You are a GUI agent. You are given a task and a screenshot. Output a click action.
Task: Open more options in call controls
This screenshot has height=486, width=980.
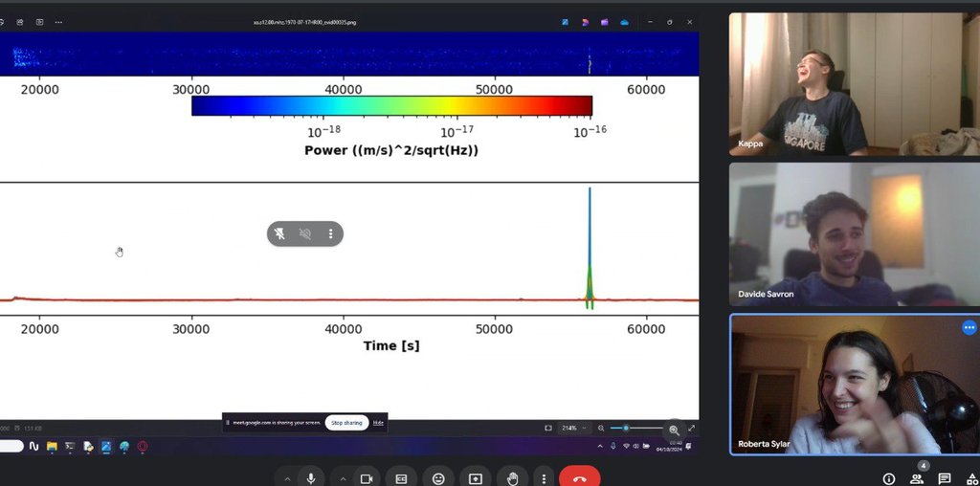(x=544, y=478)
